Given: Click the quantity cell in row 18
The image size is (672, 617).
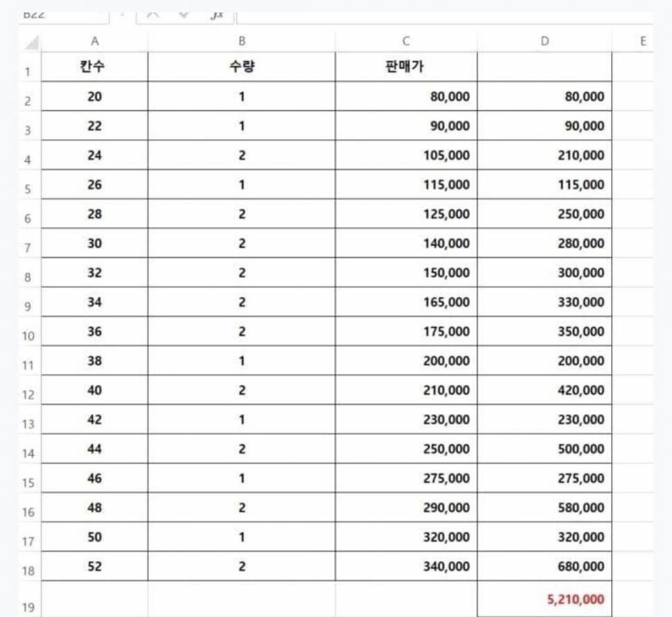Looking at the screenshot, I should pyautogui.click(x=242, y=566).
